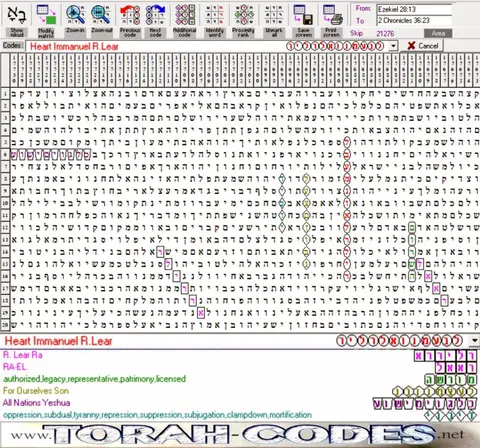Screen dimensions: 480x448
Task: Click matrix row number 20
Action: click(5, 324)
